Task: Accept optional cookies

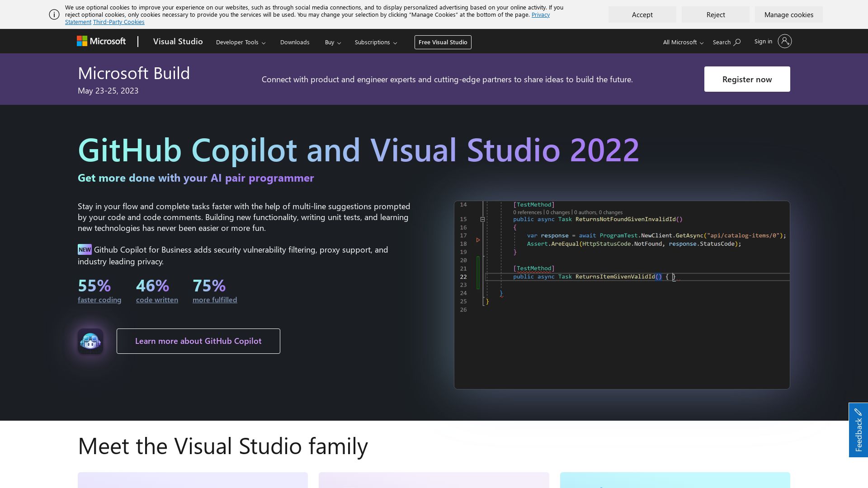Action: pos(642,14)
